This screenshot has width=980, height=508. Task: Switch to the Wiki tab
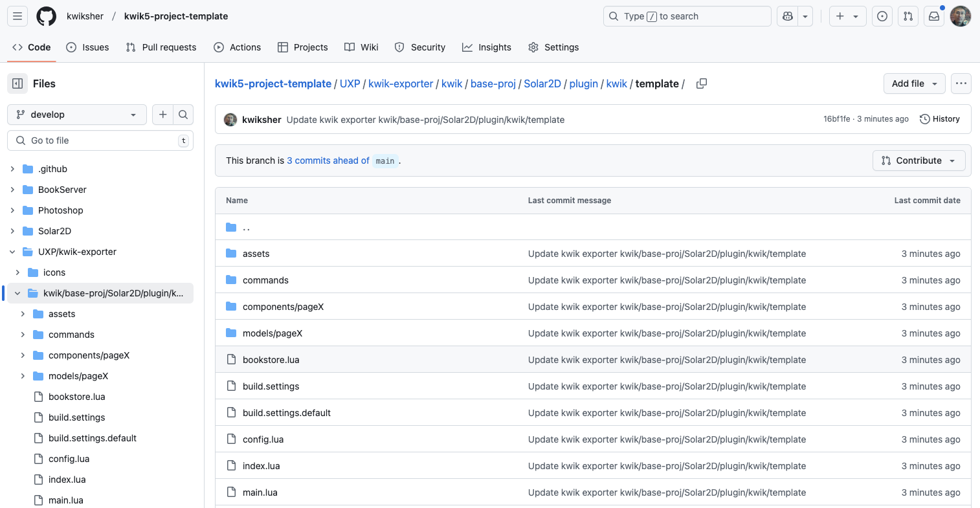(362, 47)
